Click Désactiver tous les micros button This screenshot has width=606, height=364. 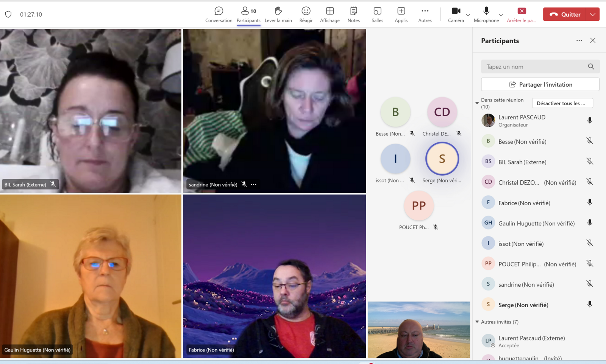(x=562, y=103)
